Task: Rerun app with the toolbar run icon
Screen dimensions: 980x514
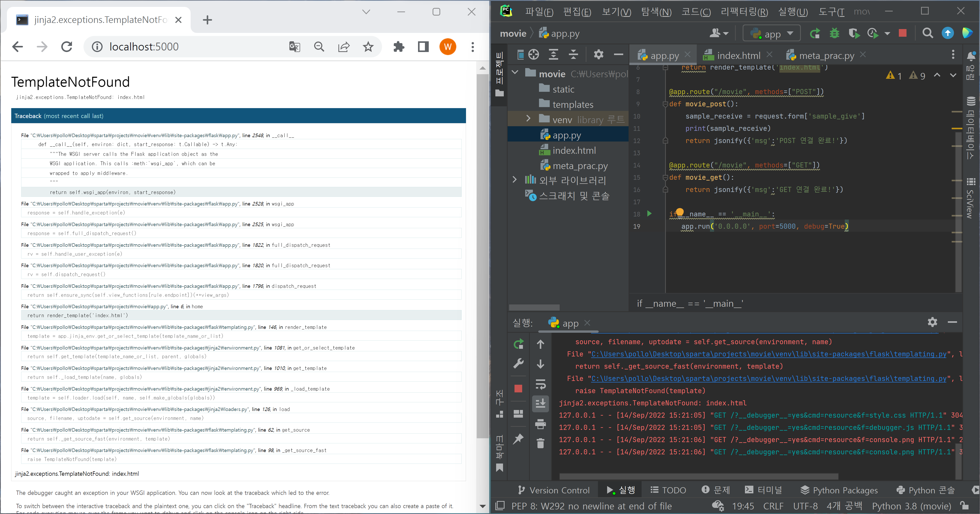Action: [815, 33]
